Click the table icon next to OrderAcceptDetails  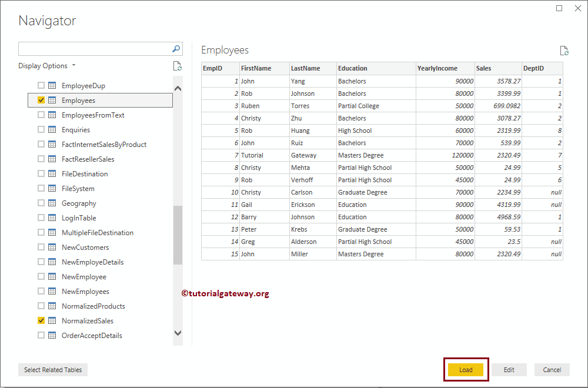52,335
